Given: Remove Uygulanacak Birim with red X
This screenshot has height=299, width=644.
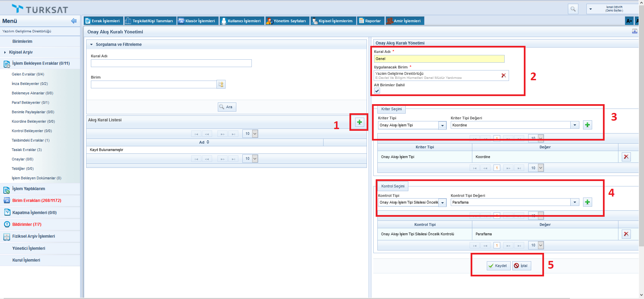Looking at the screenshot, I should (x=503, y=76).
